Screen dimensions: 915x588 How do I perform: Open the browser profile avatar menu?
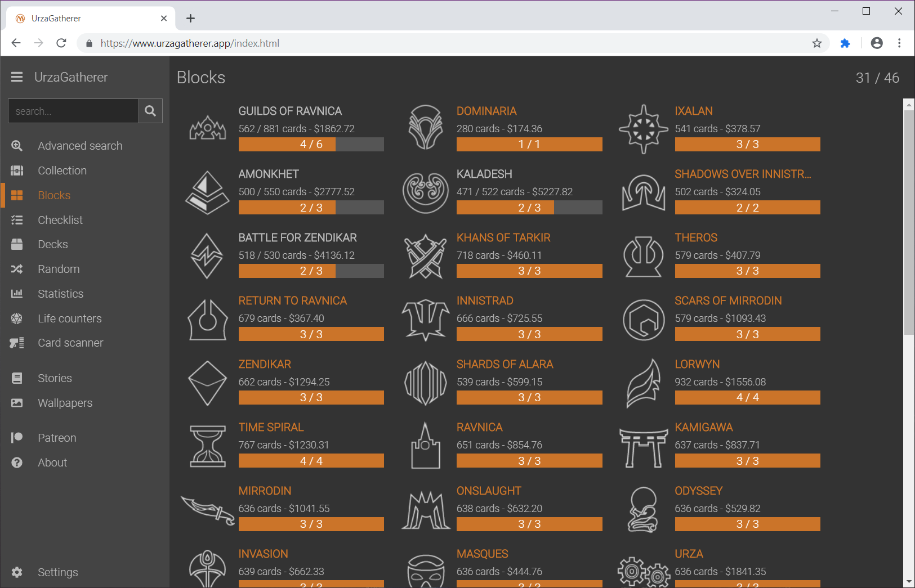coord(877,43)
